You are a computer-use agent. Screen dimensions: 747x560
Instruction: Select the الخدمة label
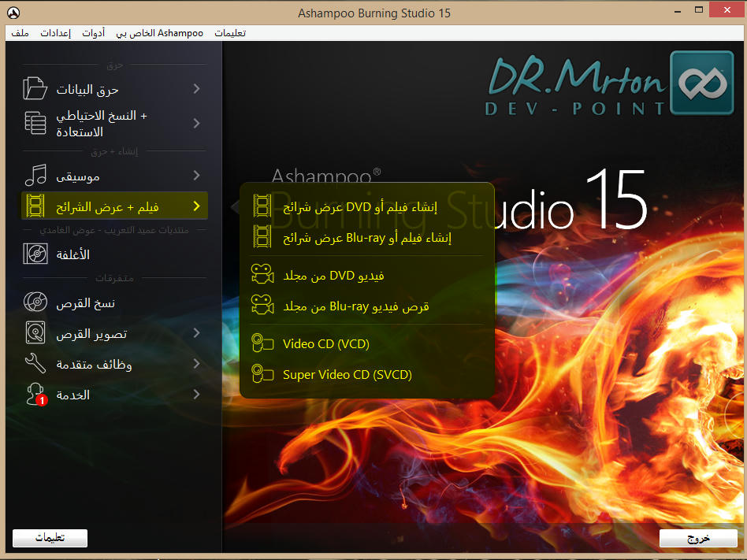(x=73, y=395)
